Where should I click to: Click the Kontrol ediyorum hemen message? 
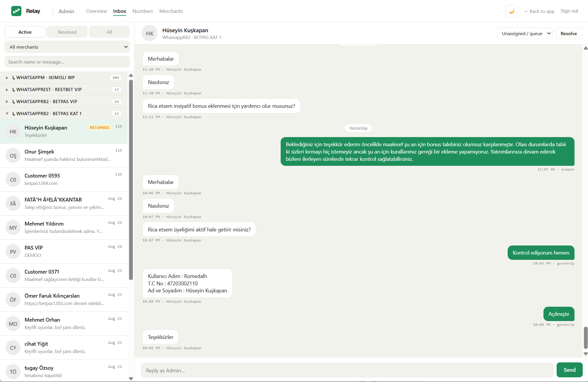click(541, 253)
